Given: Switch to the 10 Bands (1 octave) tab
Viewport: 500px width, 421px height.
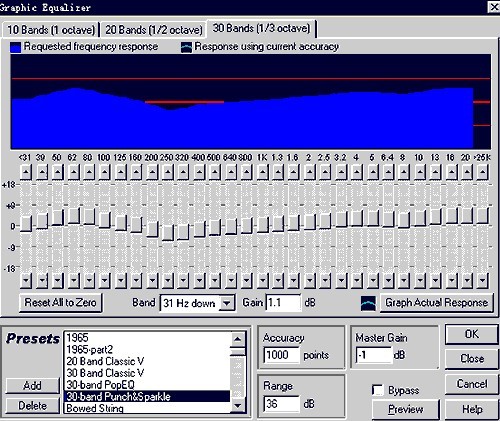Looking at the screenshot, I should click(x=51, y=30).
